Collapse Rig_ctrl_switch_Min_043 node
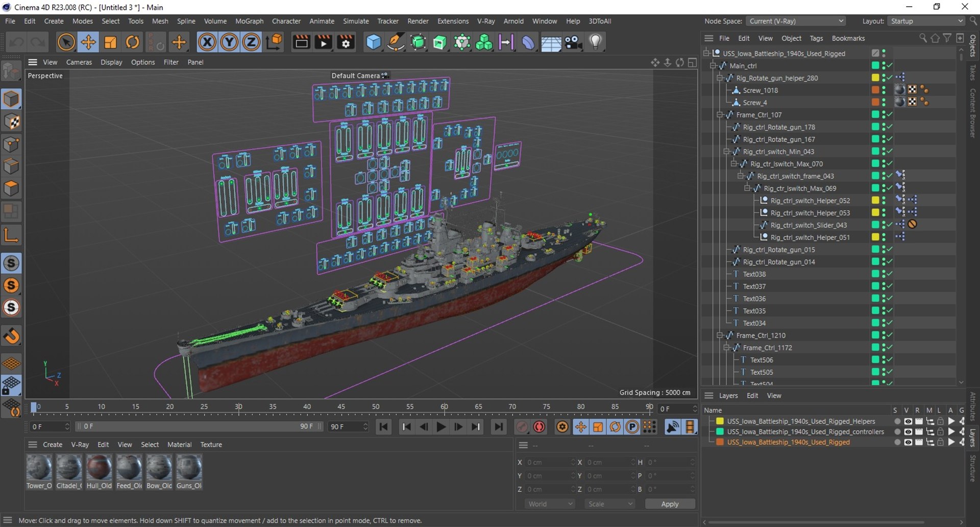Viewport: 980px width, 527px height. click(x=726, y=152)
